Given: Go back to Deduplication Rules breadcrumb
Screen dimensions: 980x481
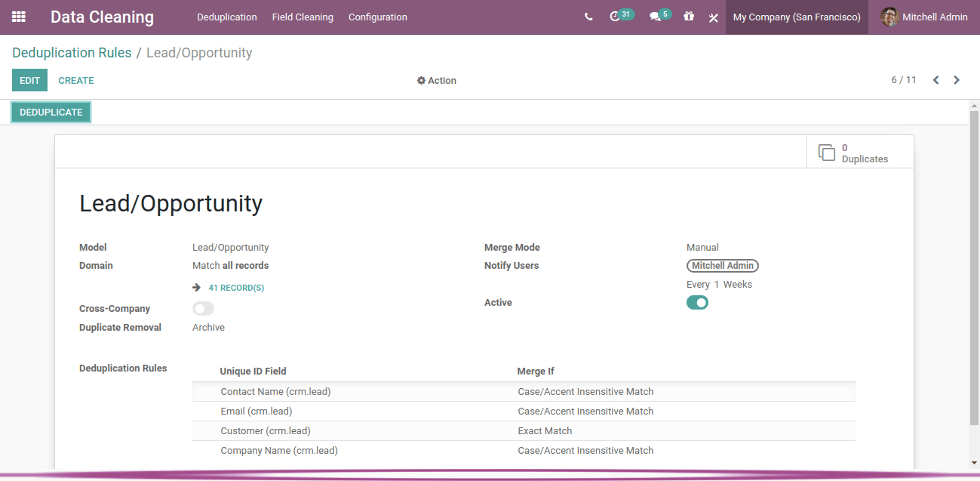Looking at the screenshot, I should point(72,53).
